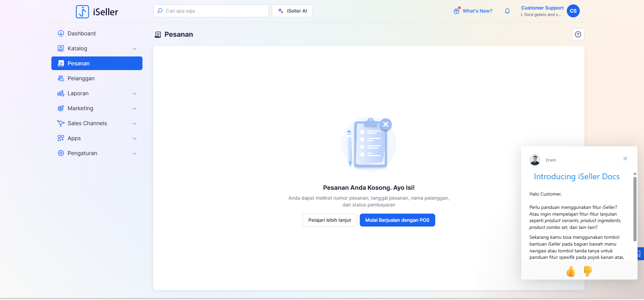Click the help question mark icon

coord(578,34)
